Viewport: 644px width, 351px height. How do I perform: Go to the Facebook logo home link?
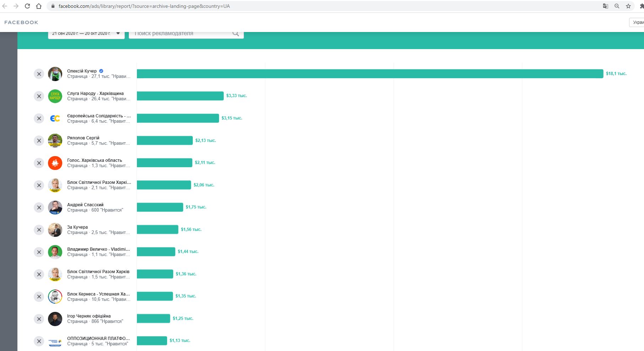21,22
